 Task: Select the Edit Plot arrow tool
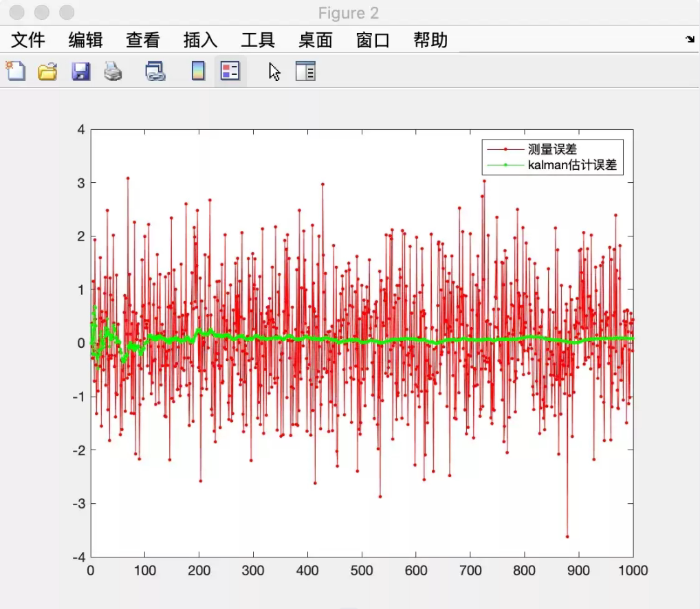[274, 71]
